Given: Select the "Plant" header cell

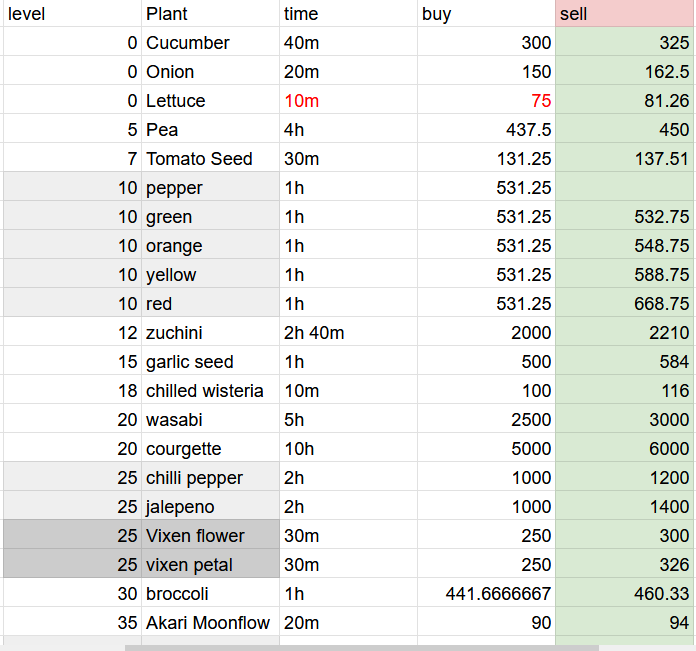Looking at the screenshot, I should 210,14.
